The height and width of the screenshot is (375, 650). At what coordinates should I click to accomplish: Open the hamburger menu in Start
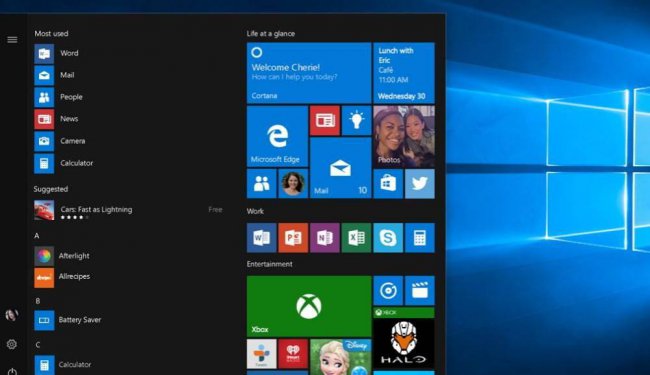point(12,40)
